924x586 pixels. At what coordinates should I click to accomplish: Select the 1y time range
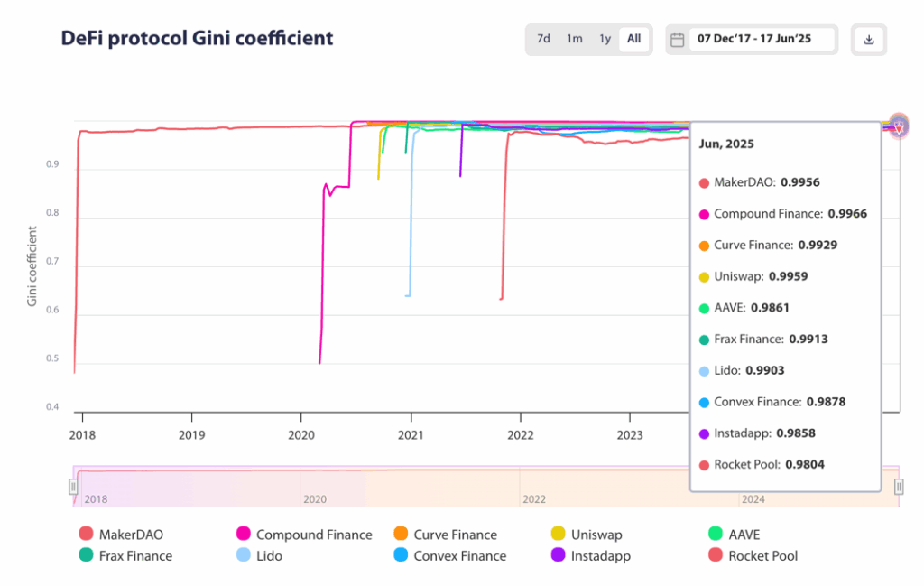click(x=605, y=39)
